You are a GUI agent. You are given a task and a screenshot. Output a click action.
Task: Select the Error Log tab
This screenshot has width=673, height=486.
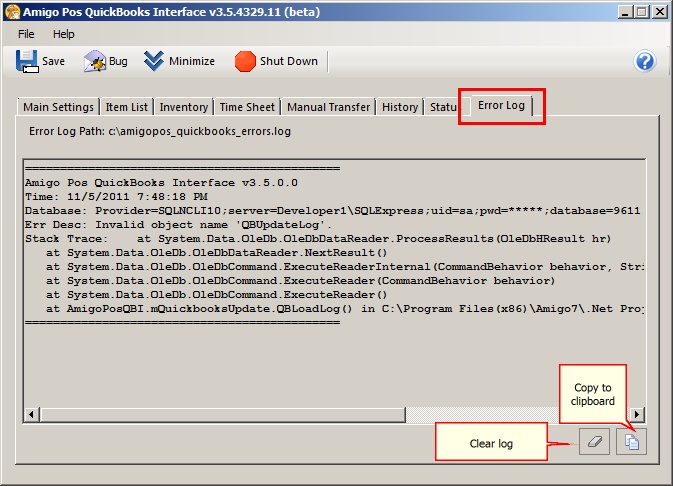(501, 106)
